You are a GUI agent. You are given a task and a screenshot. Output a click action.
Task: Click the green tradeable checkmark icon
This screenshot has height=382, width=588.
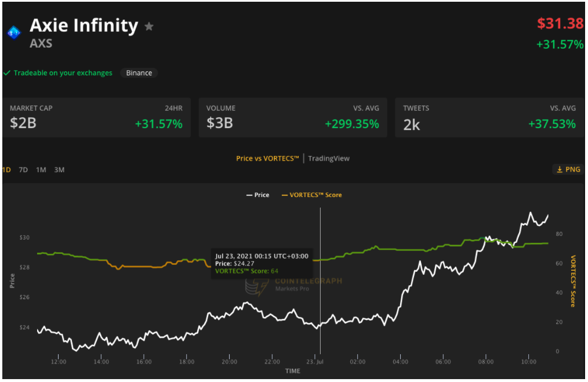(7, 73)
